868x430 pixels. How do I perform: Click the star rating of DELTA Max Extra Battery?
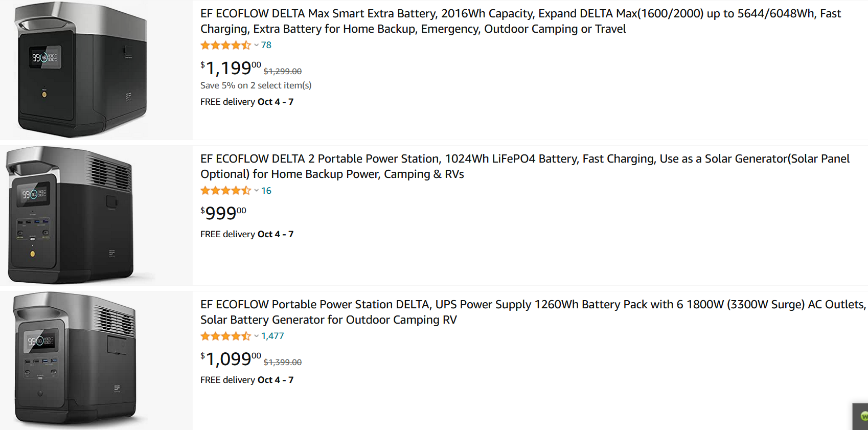coord(225,45)
